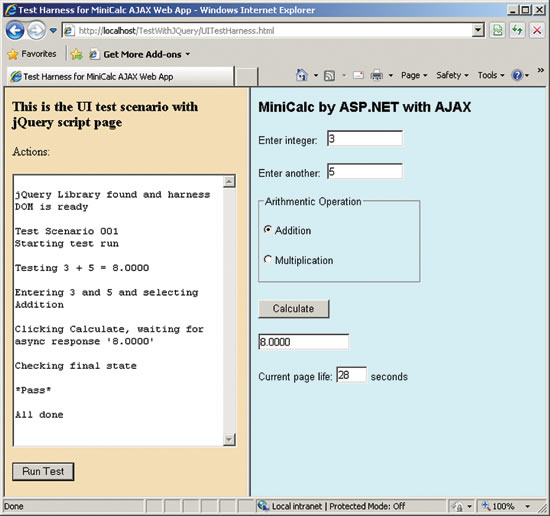This screenshot has height=516, width=550.
Task: Open the Home page icon
Action: click(302, 75)
